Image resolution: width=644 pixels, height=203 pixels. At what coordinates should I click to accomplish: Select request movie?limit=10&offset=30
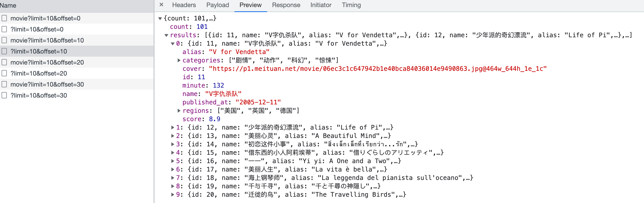click(x=47, y=84)
